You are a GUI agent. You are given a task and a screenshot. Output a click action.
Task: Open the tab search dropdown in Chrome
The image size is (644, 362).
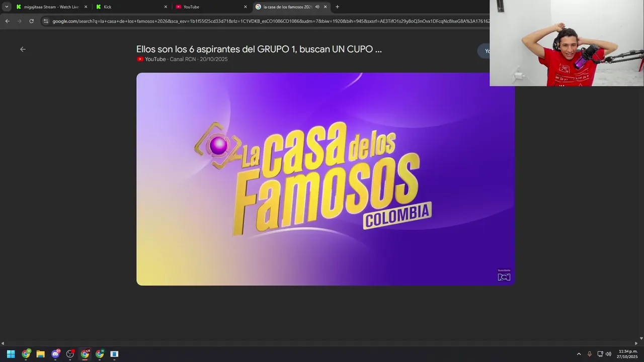[x=7, y=7]
